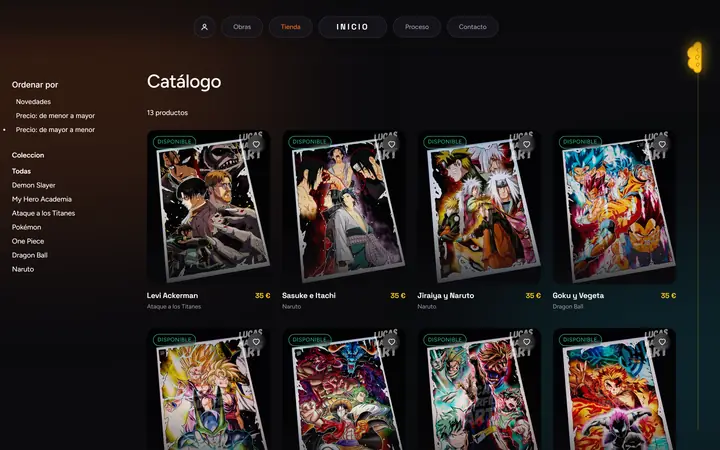Filter by Ataque a los Titanes collection
The width and height of the screenshot is (720, 450).
coord(43,213)
